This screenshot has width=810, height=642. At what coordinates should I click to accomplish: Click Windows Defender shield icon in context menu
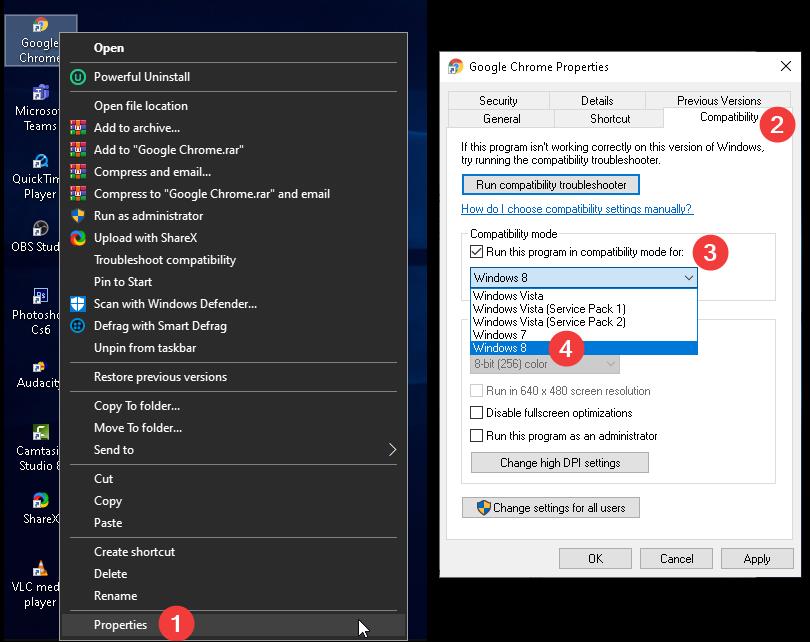pos(78,304)
